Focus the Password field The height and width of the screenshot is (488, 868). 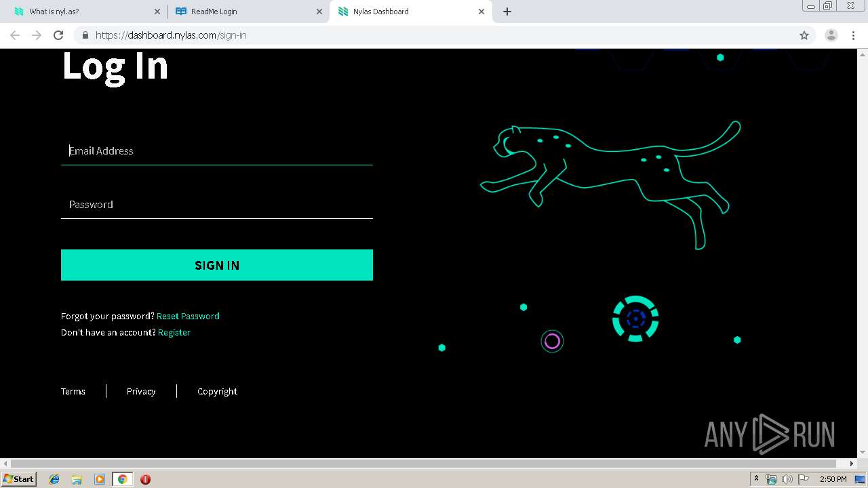217,205
